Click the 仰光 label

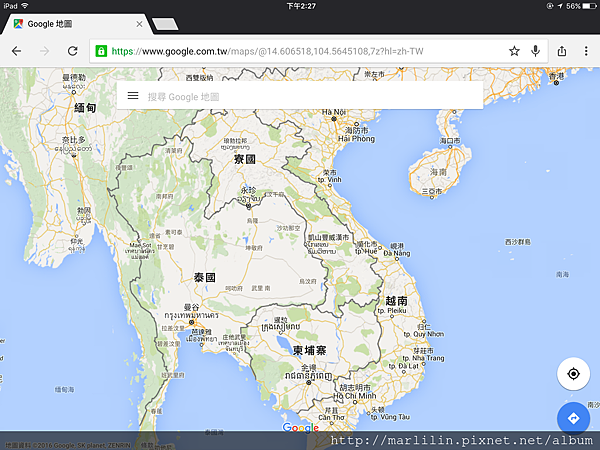(77, 241)
